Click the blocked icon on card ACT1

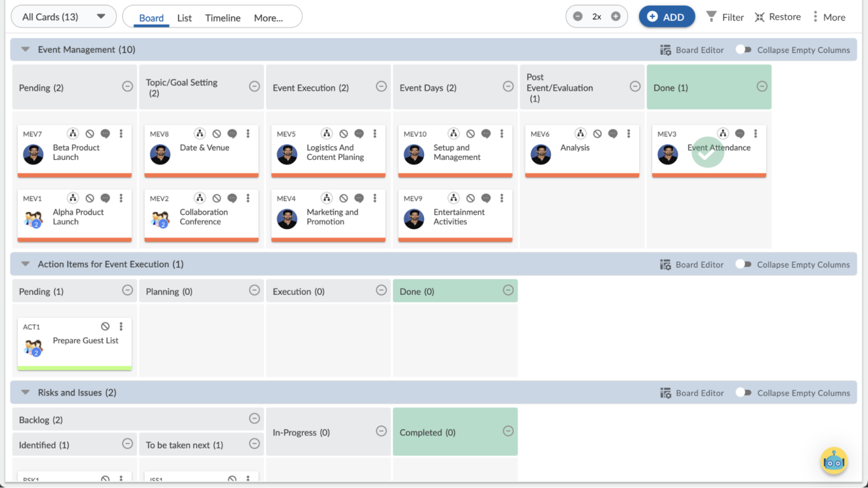click(x=105, y=326)
